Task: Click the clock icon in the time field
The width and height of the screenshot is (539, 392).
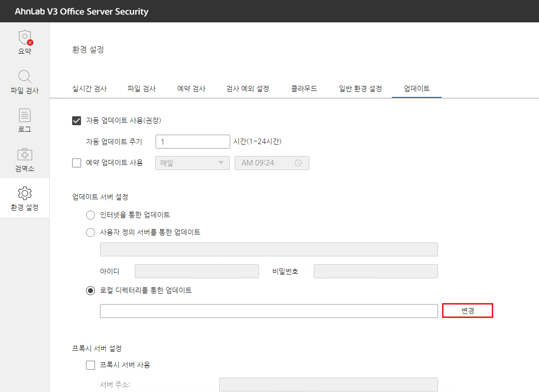Action: click(x=298, y=163)
